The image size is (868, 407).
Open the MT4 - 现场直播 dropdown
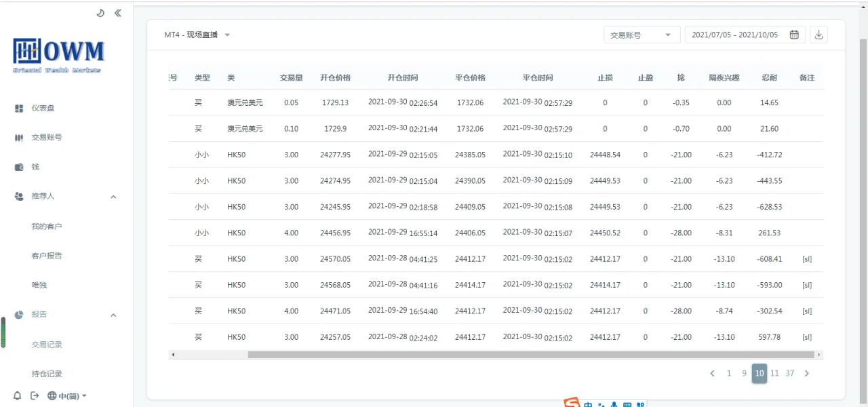[197, 35]
